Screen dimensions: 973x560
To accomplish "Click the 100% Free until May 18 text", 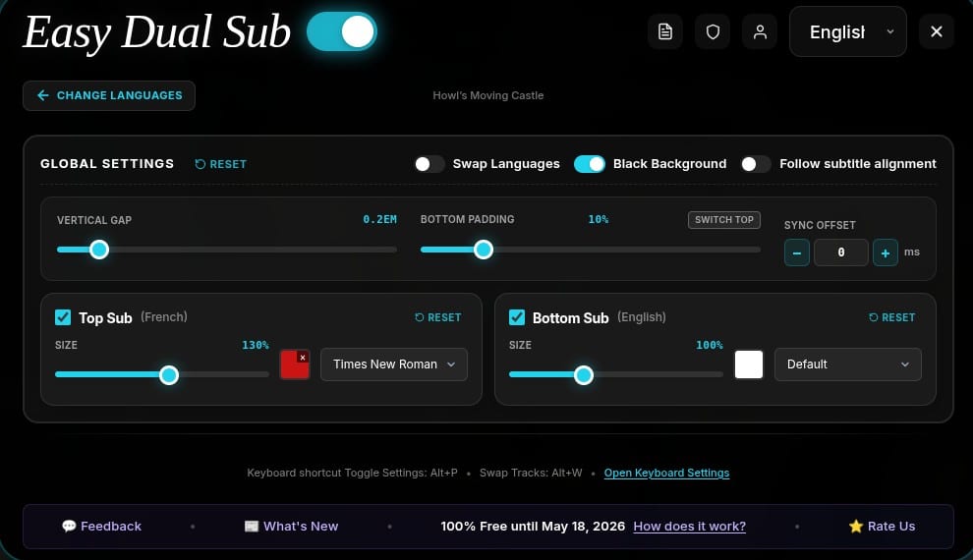I will click(x=533, y=527).
